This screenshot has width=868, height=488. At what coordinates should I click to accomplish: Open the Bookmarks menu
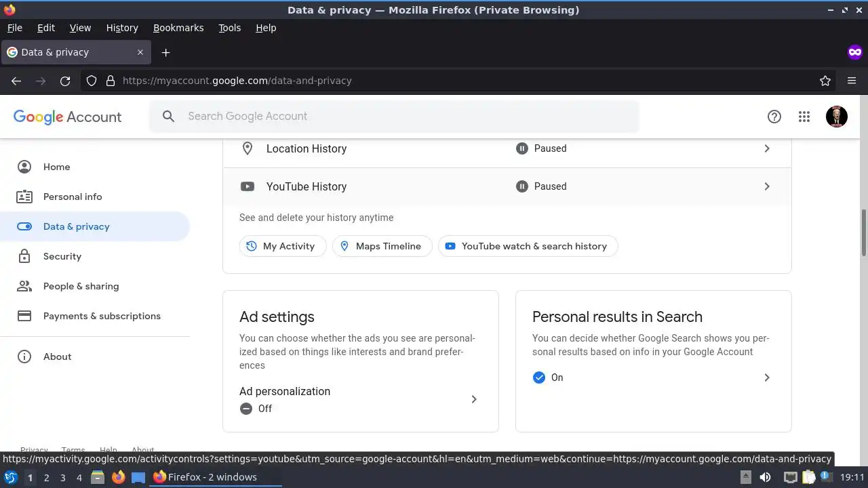point(178,28)
